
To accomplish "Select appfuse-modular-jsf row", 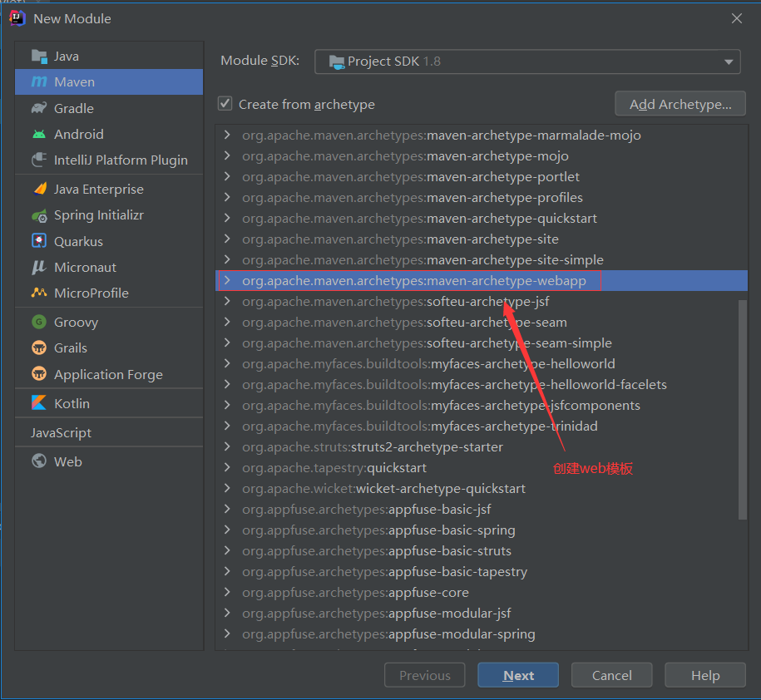I will coord(481,614).
